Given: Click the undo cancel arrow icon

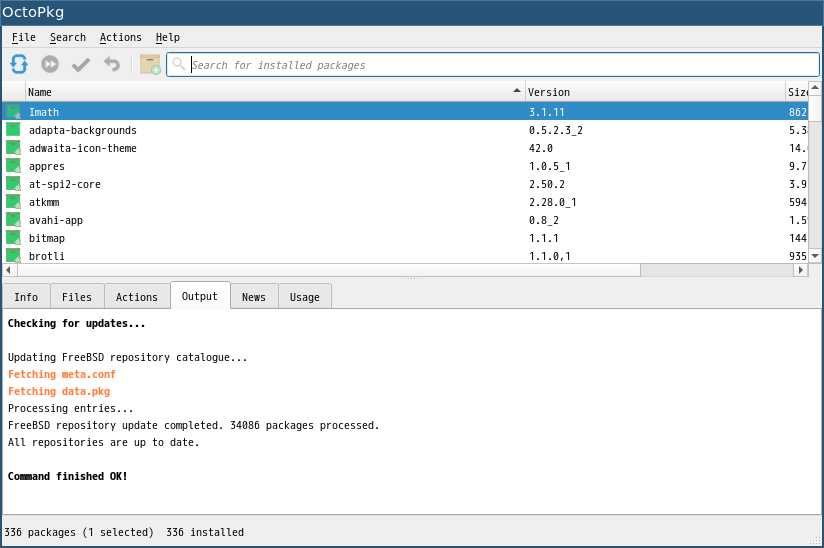Looking at the screenshot, I should pyautogui.click(x=112, y=65).
